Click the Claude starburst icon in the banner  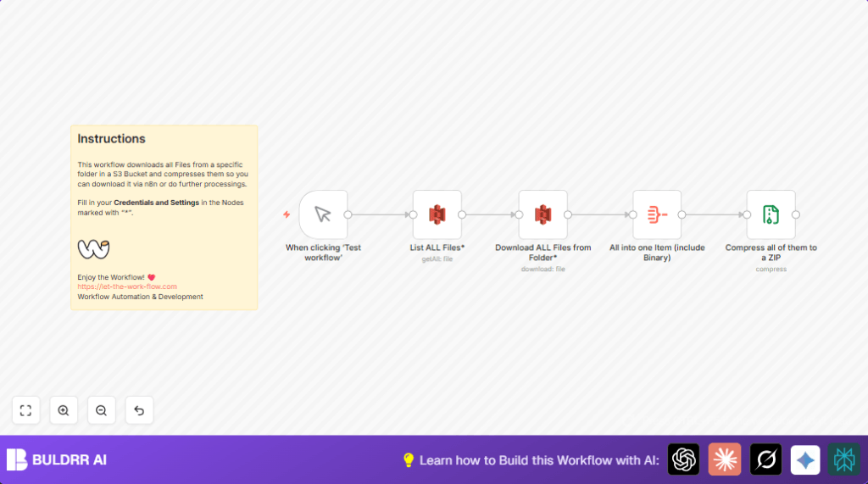pos(725,459)
